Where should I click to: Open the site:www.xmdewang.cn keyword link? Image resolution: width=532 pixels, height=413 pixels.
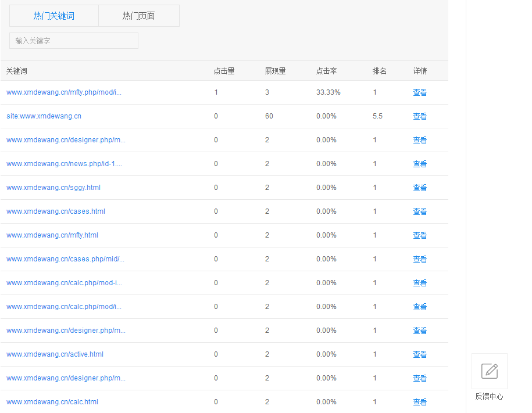44,116
